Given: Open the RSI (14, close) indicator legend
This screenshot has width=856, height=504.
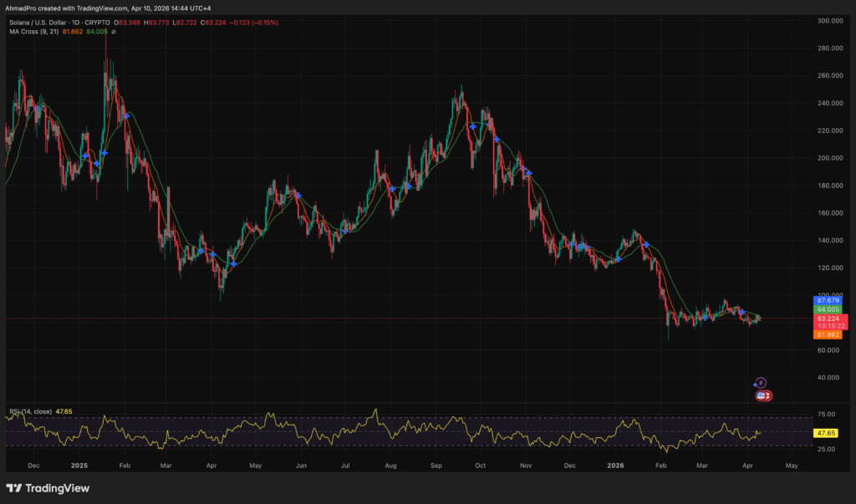Looking at the screenshot, I should point(29,411).
